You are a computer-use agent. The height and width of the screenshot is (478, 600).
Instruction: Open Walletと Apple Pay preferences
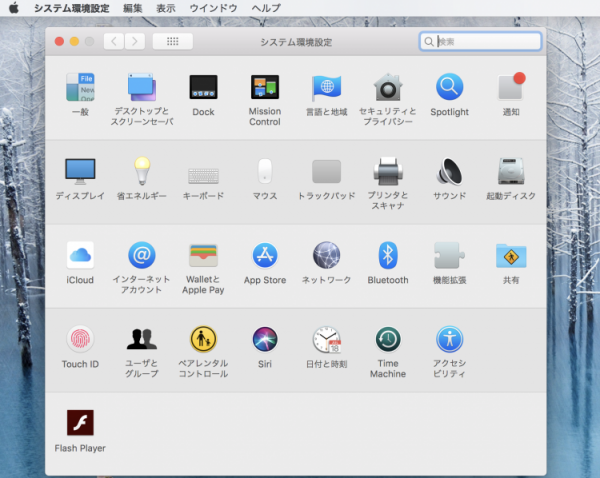pyautogui.click(x=204, y=255)
